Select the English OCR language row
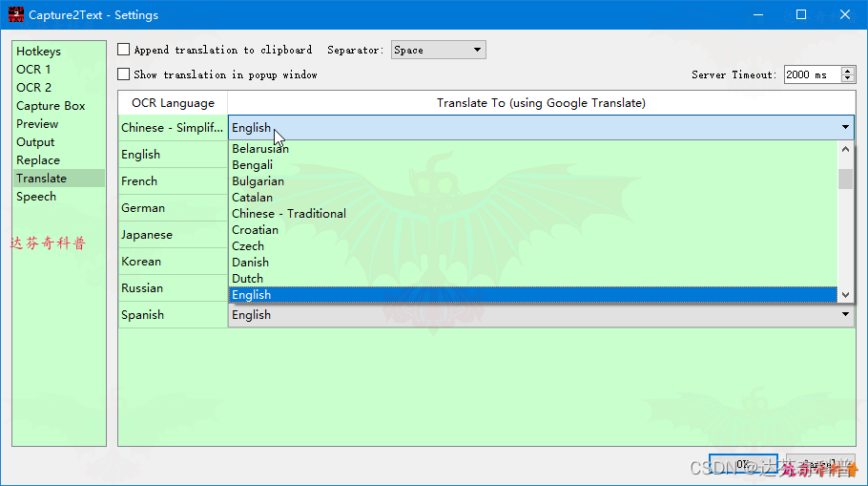 point(172,154)
